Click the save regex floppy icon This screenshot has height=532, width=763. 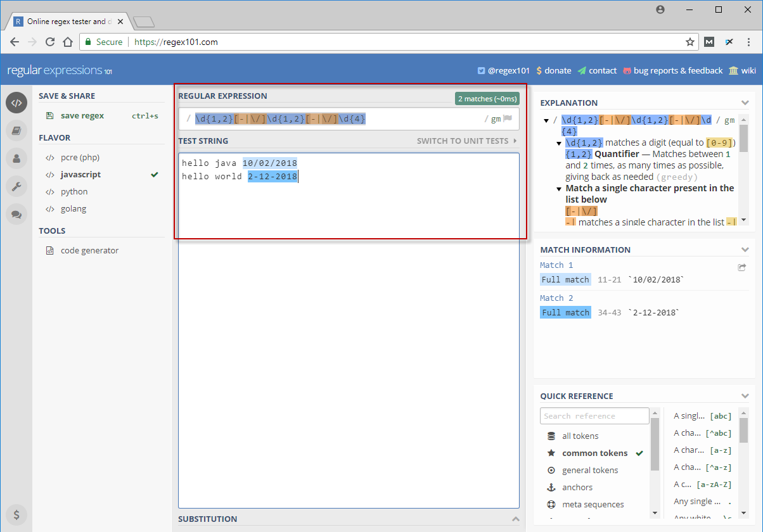point(49,116)
